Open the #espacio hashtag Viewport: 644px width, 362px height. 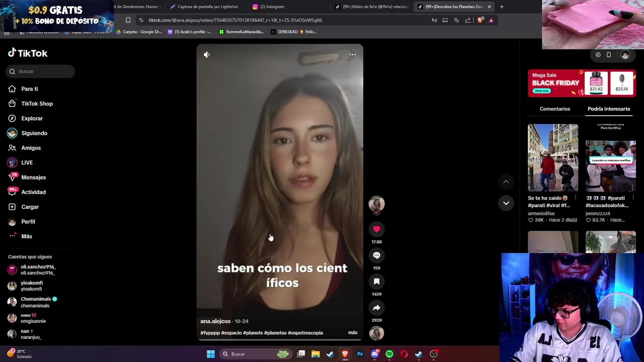click(x=231, y=332)
